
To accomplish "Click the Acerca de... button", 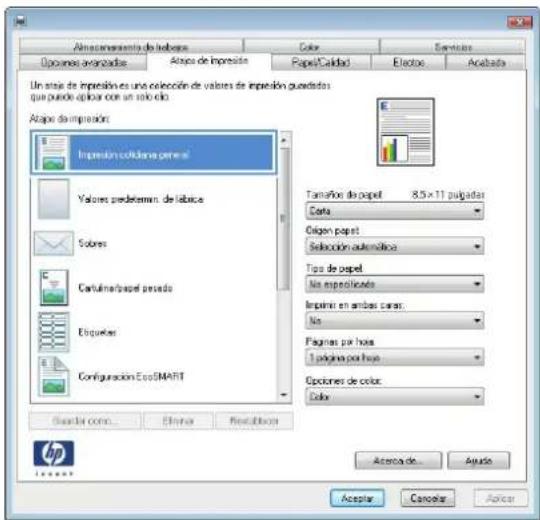I will coord(398,460).
